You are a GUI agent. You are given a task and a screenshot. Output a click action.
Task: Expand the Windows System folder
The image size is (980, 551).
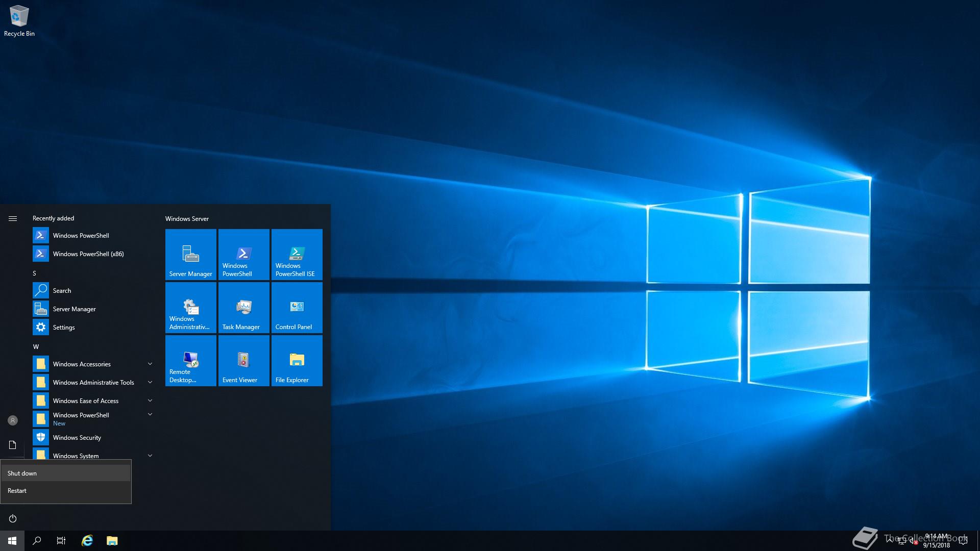coord(94,454)
